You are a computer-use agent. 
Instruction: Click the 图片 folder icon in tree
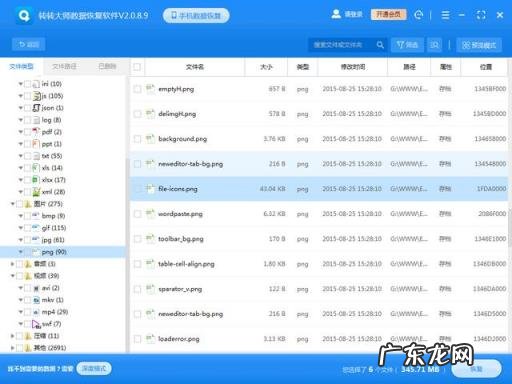coord(28,204)
